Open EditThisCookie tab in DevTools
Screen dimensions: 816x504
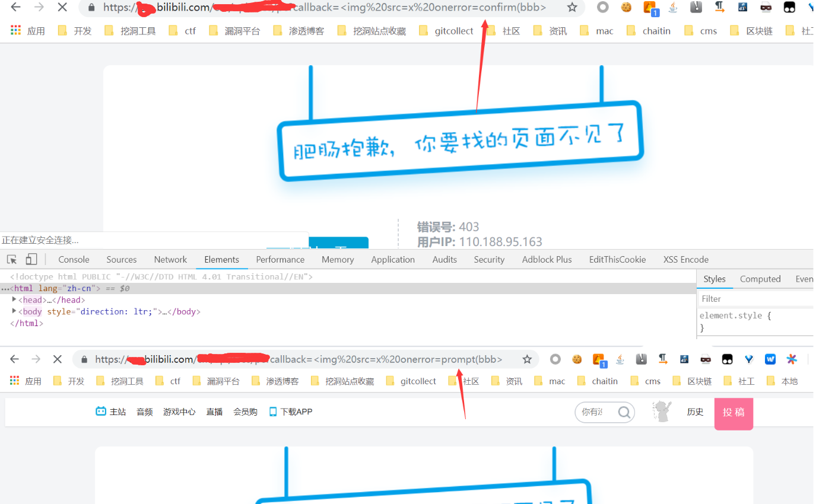618,259
